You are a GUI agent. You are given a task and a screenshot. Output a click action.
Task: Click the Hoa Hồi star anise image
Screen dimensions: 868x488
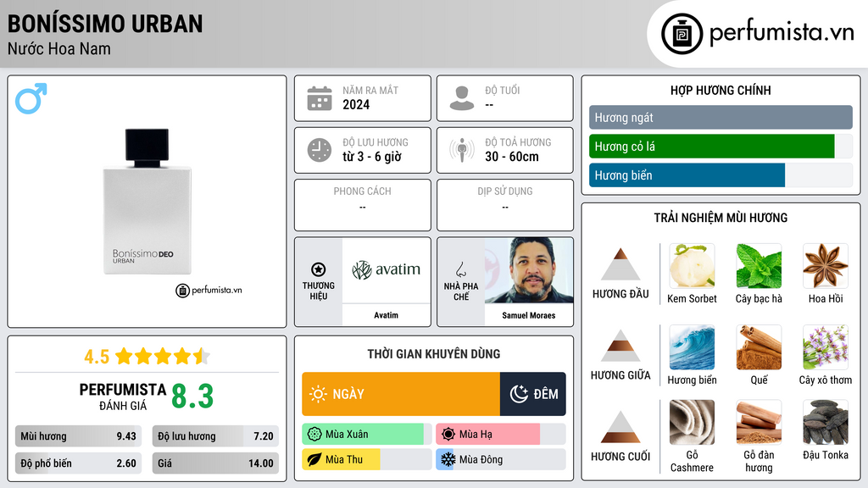pyautogui.click(x=826, y=266)
